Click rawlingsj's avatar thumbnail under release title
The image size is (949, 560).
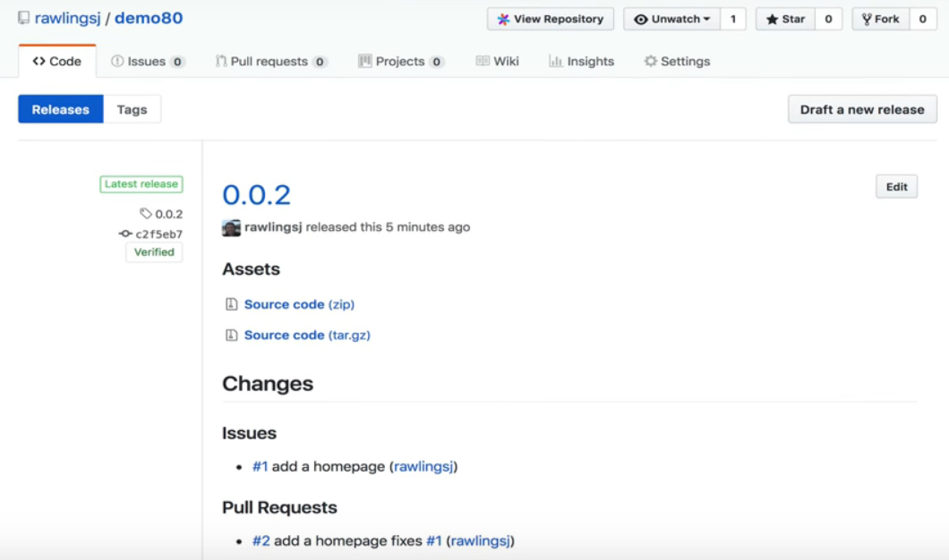231,227
